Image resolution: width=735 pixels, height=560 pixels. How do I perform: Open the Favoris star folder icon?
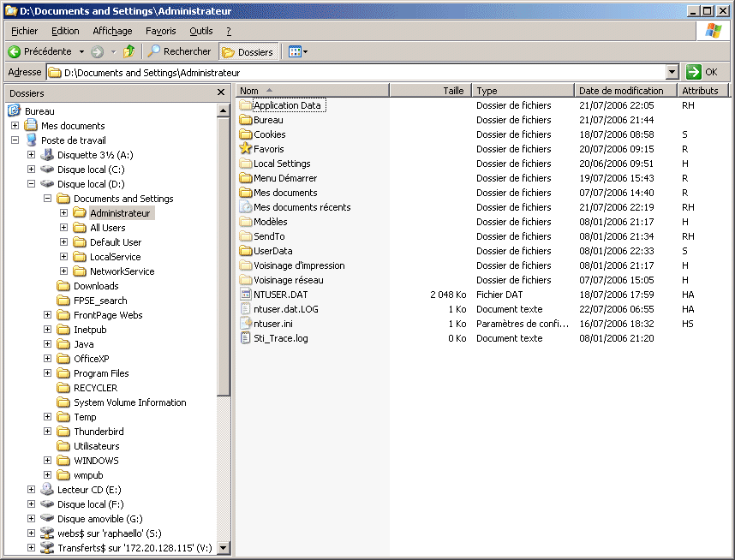[x=246, y=149]
